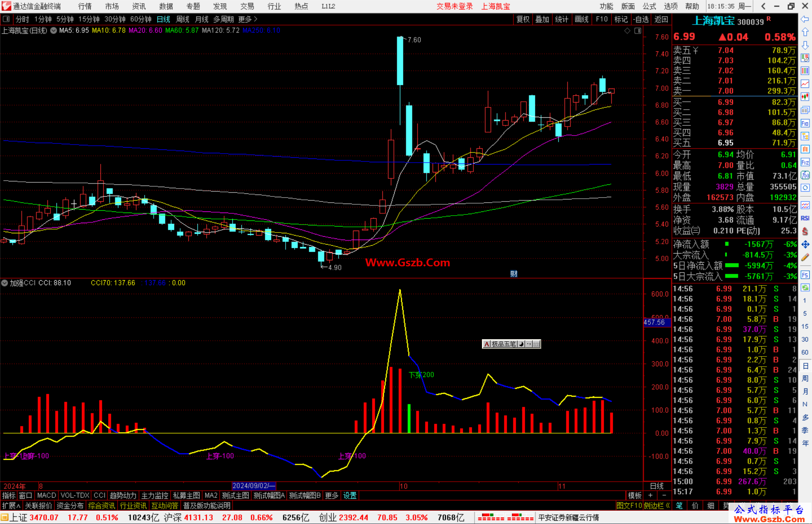Switch to the 30-minute period sidebar button
The height and width of the screenshot is (524, 812).
click(x=804, y=339)
